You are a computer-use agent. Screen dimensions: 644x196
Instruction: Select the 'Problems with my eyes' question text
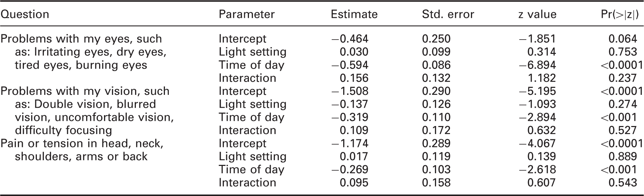(83, 52)
